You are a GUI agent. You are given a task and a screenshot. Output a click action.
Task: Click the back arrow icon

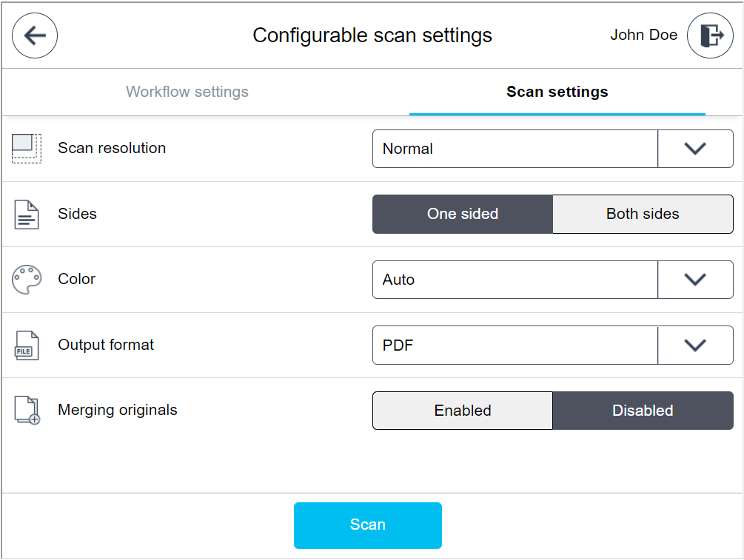point(34,36)
